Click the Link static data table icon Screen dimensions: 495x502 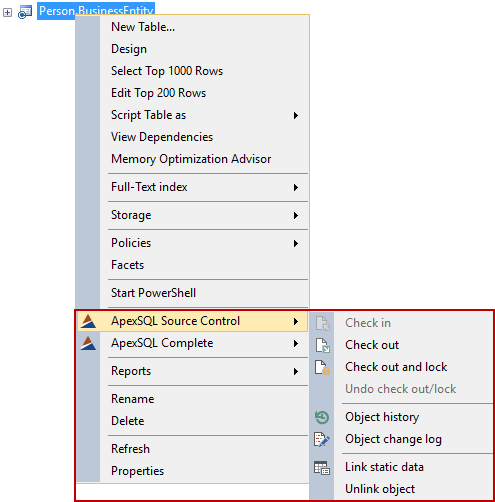(322, 467)
